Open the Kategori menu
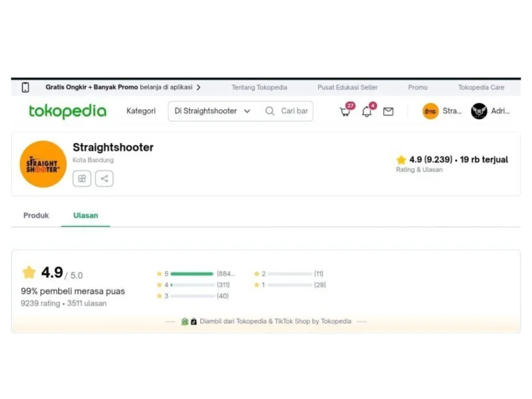This screenshot has height=399, width=532. [141, 111]
